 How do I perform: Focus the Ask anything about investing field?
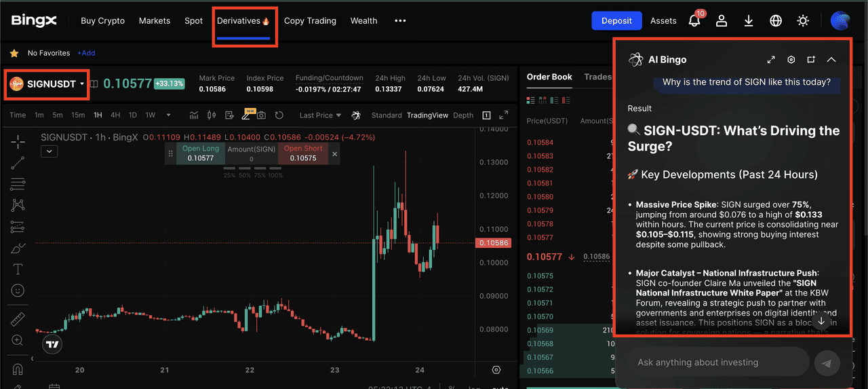pos(718,363)
